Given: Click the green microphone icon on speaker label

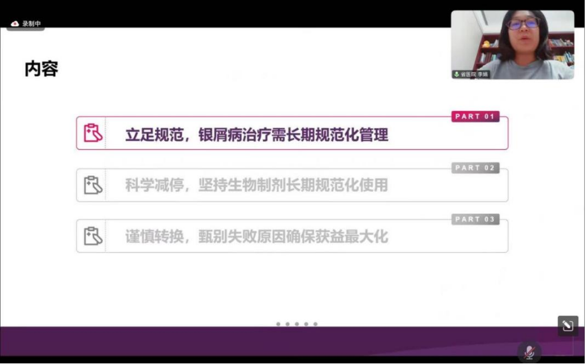Looking at the screenshot, I should [456, 74].
